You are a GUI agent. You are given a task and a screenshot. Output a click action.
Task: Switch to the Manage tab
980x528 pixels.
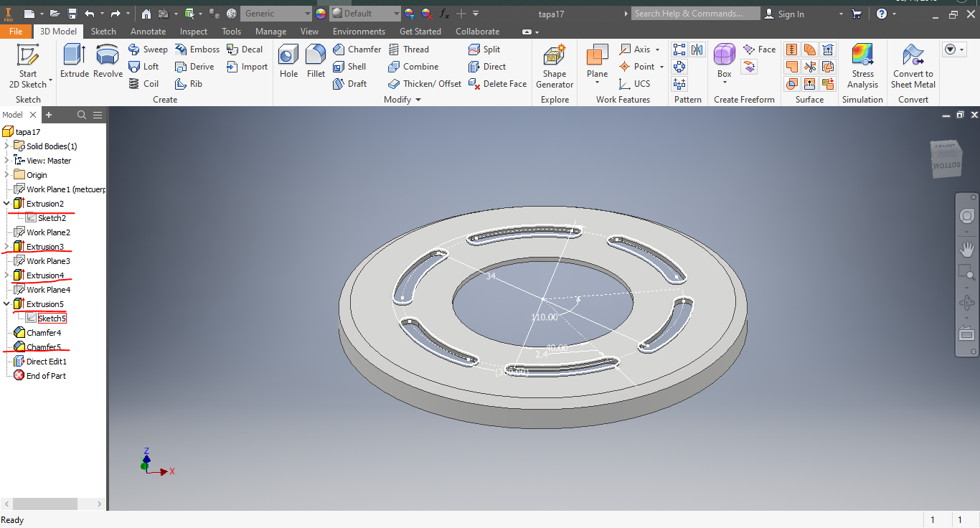pos(270,32)
